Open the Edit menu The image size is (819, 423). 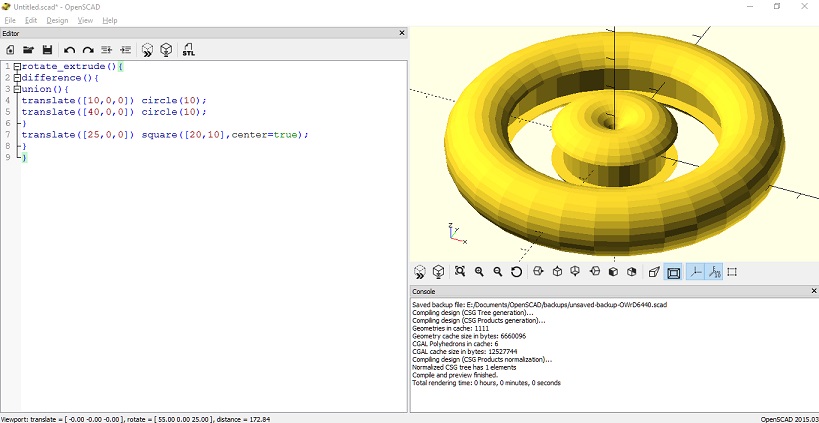tap(31, 20)
